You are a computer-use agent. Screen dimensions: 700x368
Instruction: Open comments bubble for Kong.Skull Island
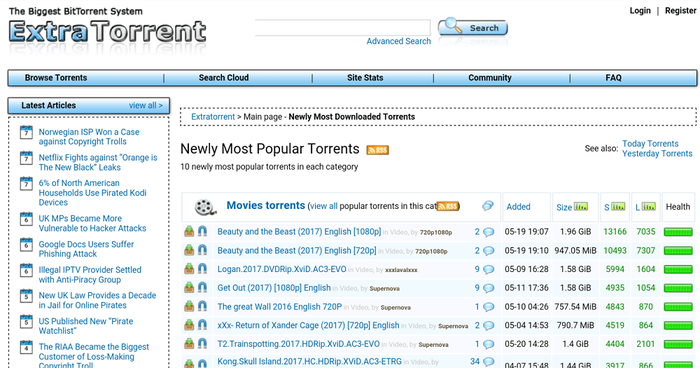(489, 361)
